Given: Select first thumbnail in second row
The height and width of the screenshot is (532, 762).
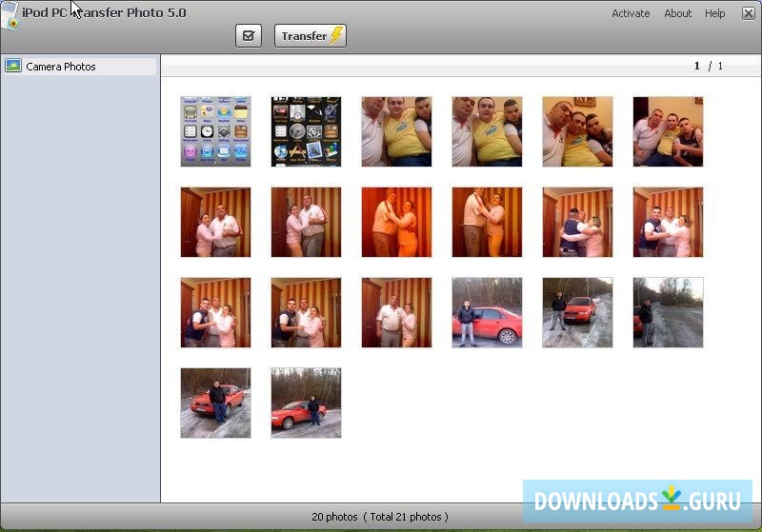Looking at the screenshot, I should [216, 222].
